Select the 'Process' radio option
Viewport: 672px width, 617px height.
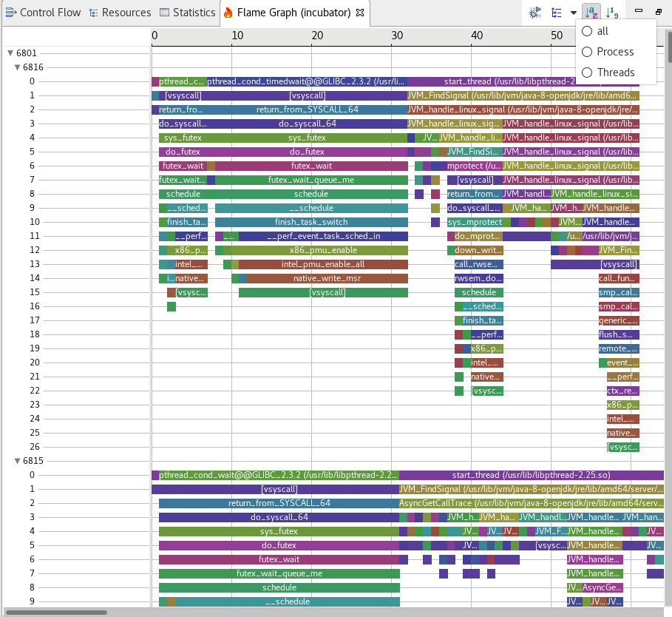pos(588,52)
